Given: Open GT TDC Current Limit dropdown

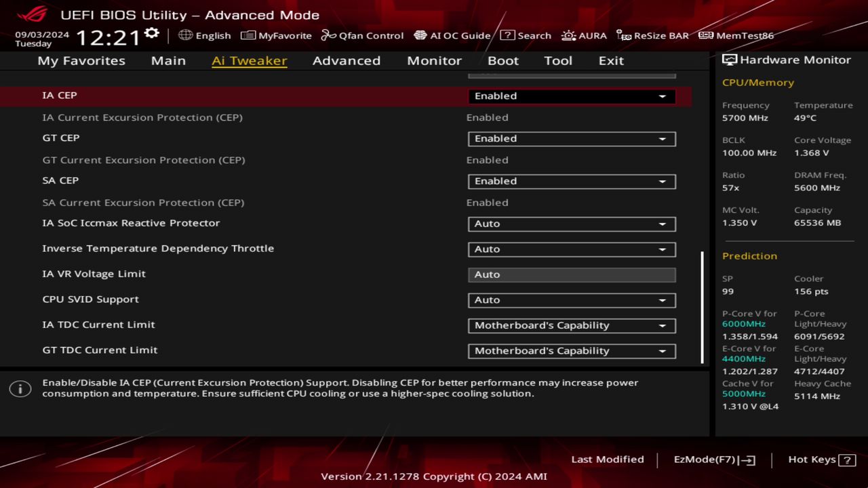Looking at the screenshot, I should click(x=572, y=351).
